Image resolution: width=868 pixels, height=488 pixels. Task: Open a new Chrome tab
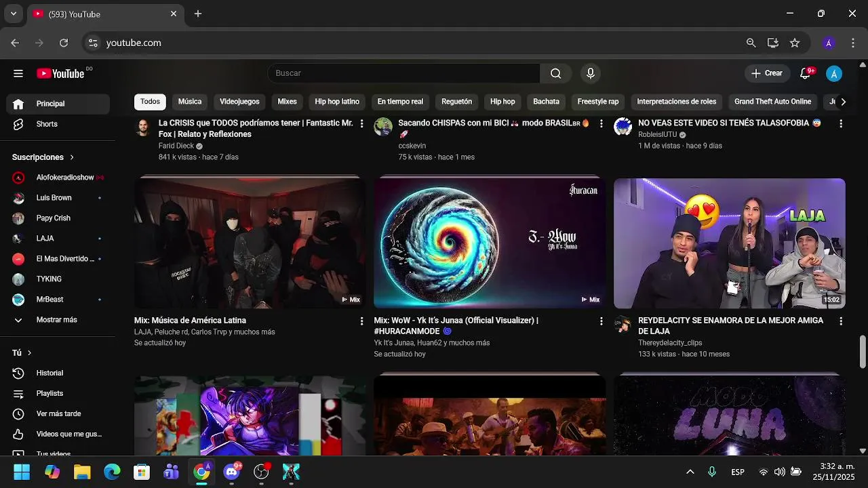[x=198, y=14]
